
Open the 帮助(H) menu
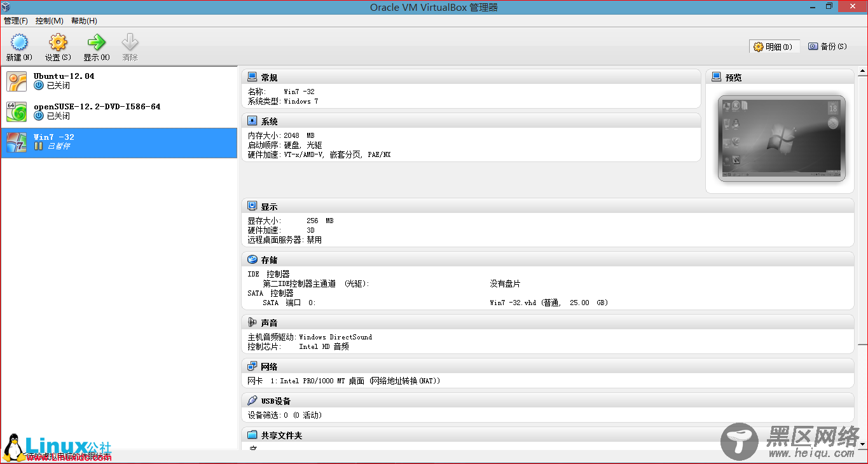84,21
